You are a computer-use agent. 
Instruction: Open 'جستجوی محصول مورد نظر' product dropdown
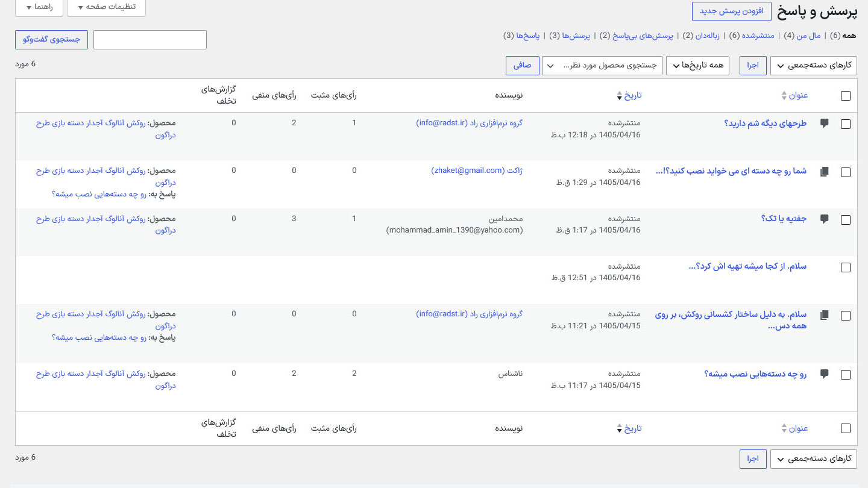602,66
